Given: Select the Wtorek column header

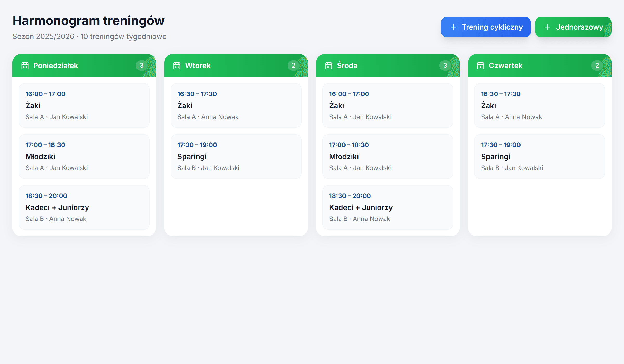Looking at the screenshot, I should click(236, 66).
